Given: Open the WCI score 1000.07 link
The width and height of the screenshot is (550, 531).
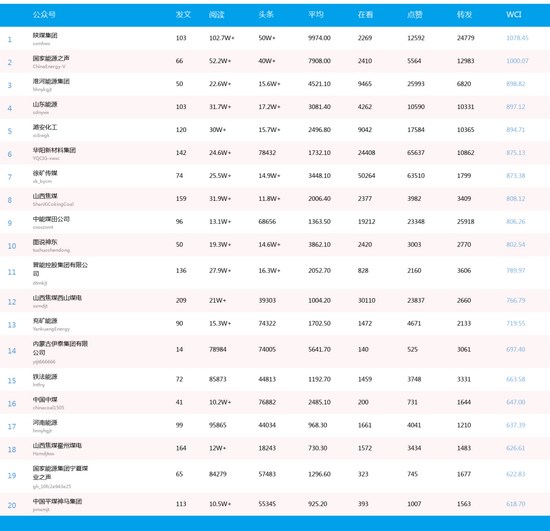Looking at the screenshot, I should tap(517, 61).
